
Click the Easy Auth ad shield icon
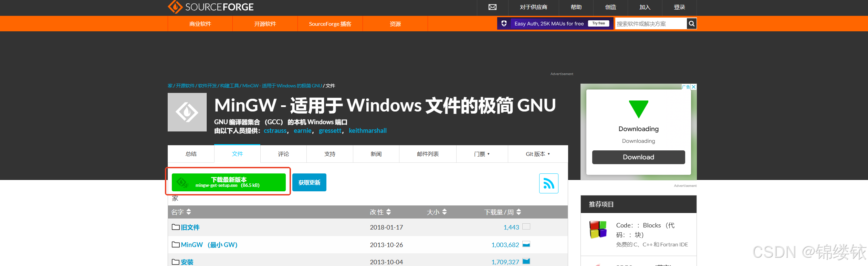pyautogui.click(x=504, y=23)
